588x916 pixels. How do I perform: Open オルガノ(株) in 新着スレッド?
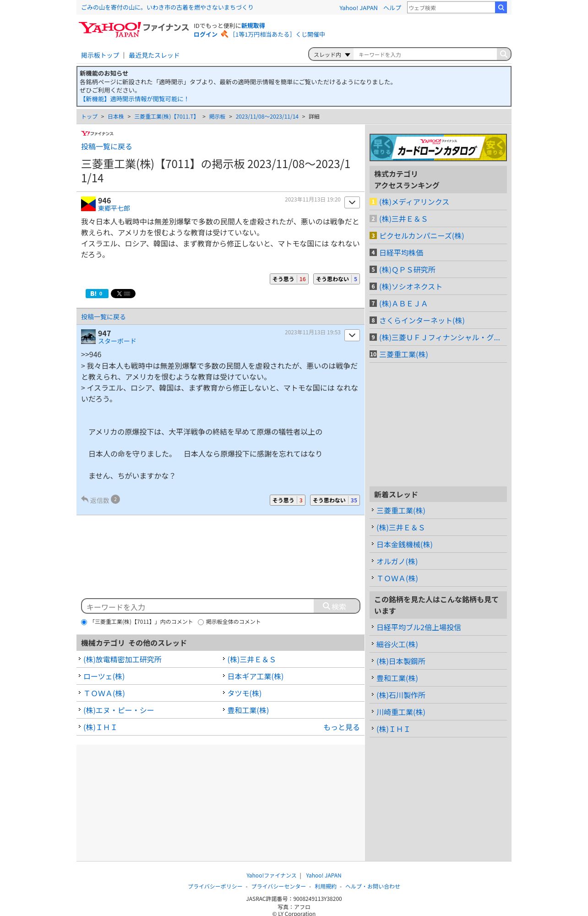tap(397, 562)
